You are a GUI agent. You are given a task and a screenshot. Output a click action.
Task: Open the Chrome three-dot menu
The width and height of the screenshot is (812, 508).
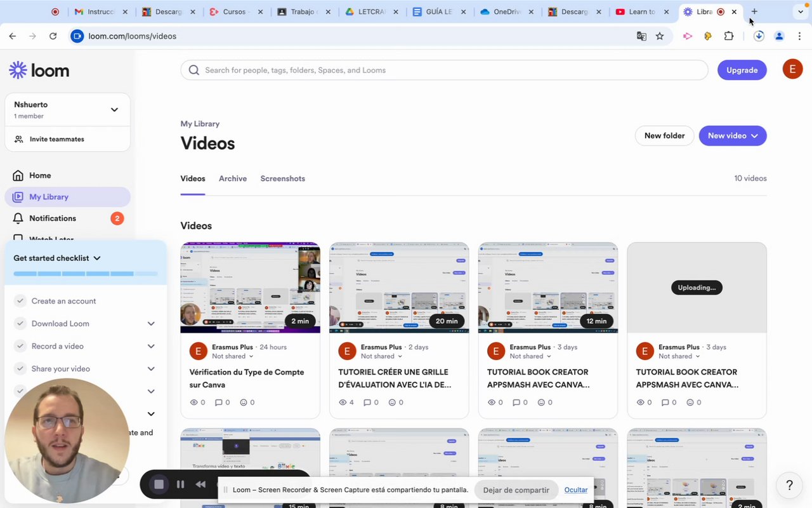(x=800, y=36)
